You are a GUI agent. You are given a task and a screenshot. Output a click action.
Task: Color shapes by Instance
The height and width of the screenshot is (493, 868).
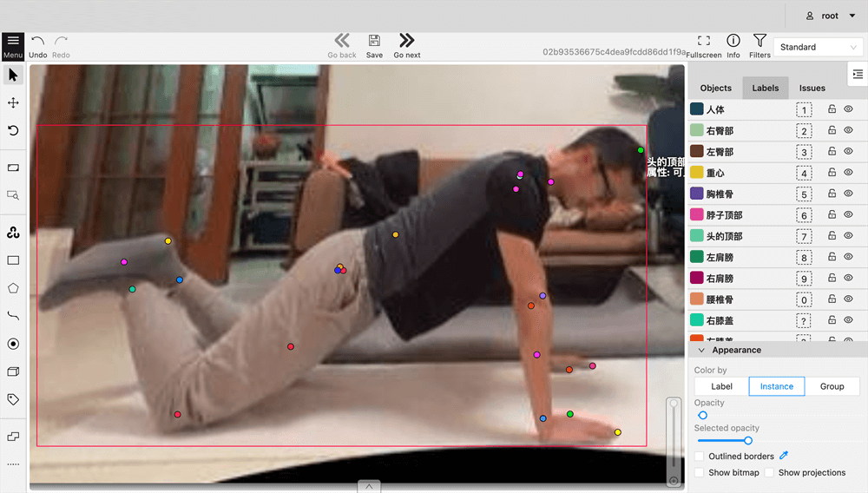776,386
